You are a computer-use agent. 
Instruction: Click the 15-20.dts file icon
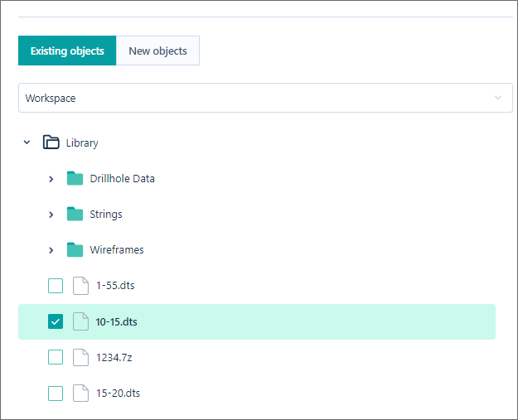(x=80, y=393)
